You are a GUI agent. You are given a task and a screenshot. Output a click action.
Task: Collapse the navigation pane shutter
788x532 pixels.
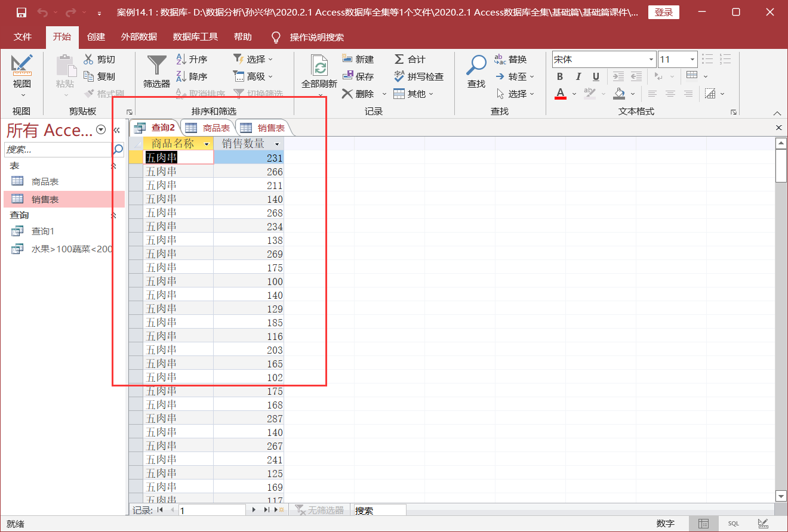coord(117,130)
